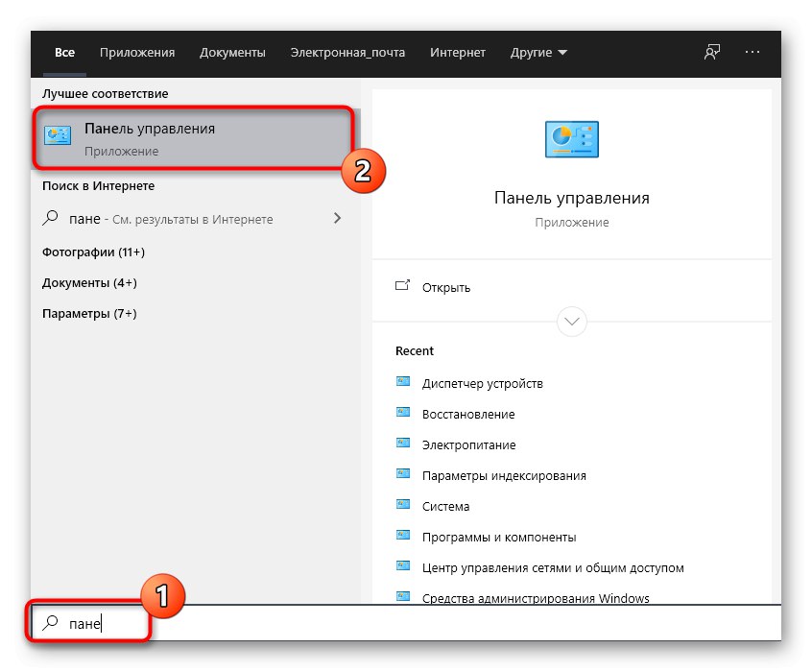Open Параметры индексирования recent item
812x672 pixels.
504,475
